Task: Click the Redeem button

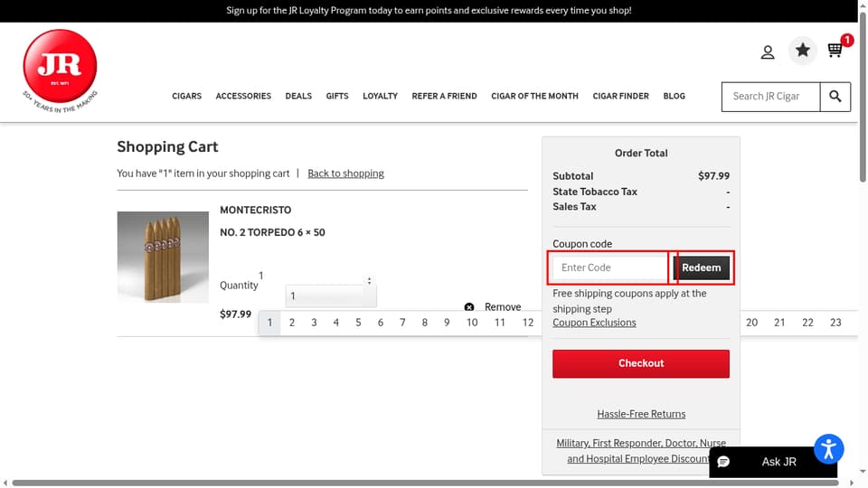Action: point(702,267)
